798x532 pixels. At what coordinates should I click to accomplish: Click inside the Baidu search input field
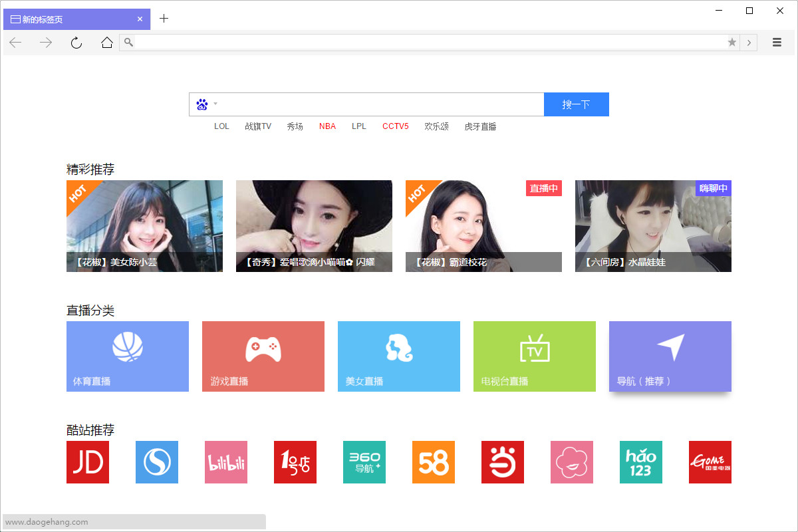pos(379,104)
